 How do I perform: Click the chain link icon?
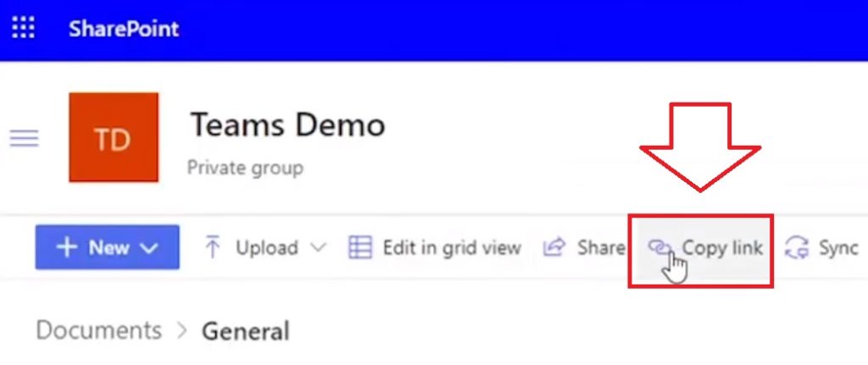tap(659, 247)
